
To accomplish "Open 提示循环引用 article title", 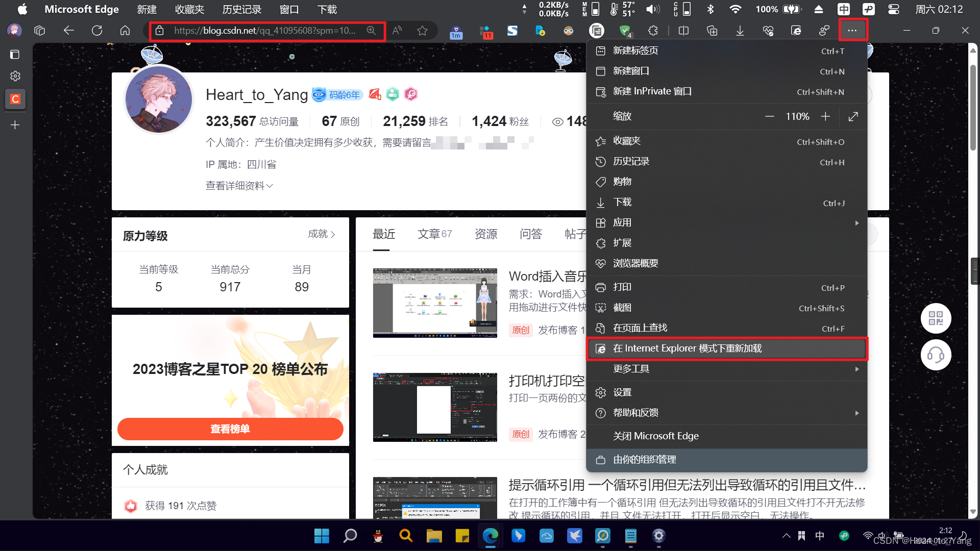I will tap(687, 485).
